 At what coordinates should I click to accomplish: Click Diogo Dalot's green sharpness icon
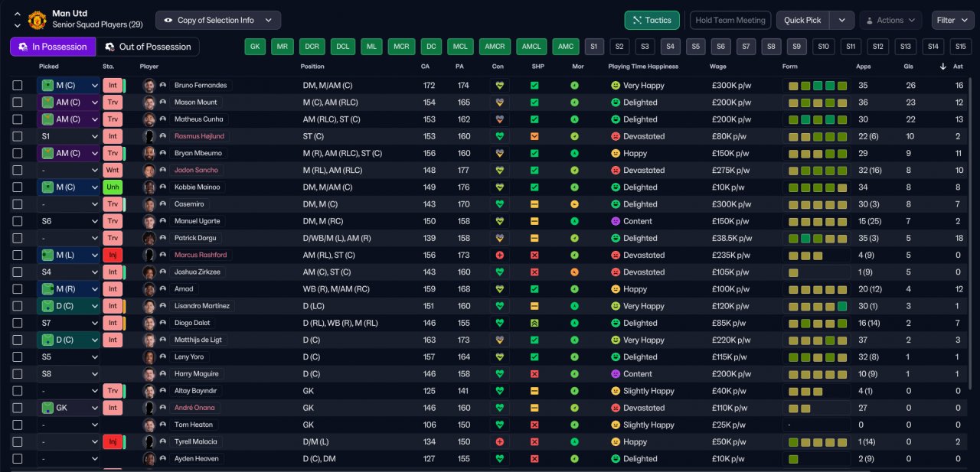point(534,323)
